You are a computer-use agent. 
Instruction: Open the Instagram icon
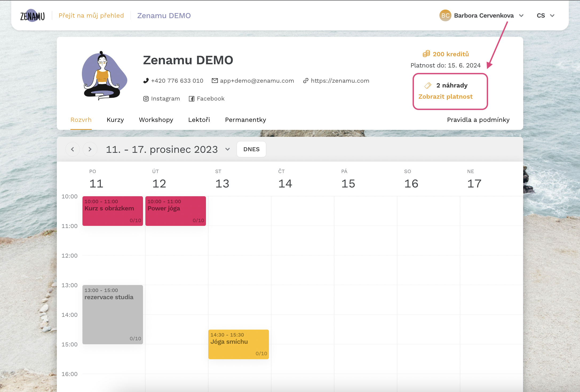[146, 99]
